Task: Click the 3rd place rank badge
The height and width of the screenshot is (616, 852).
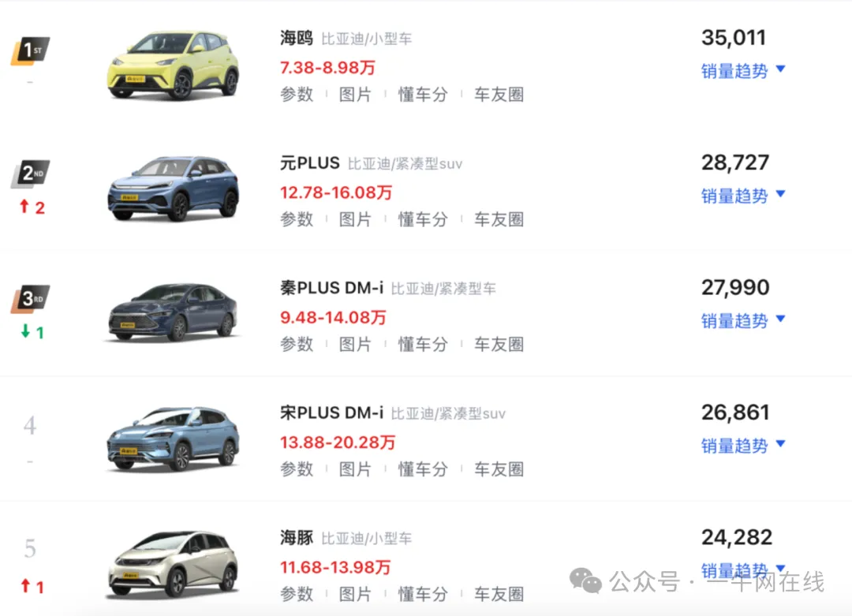Action: (31, 299)
